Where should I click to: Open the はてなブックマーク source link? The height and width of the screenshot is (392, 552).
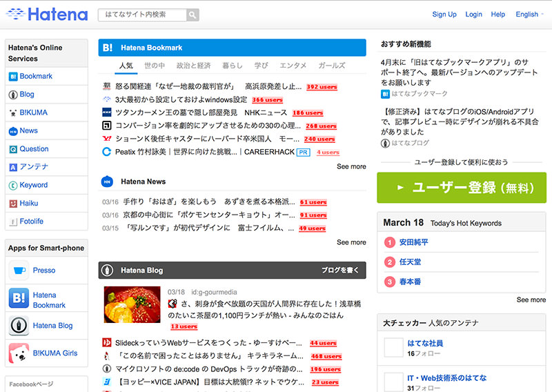click(x=420, y=93)
